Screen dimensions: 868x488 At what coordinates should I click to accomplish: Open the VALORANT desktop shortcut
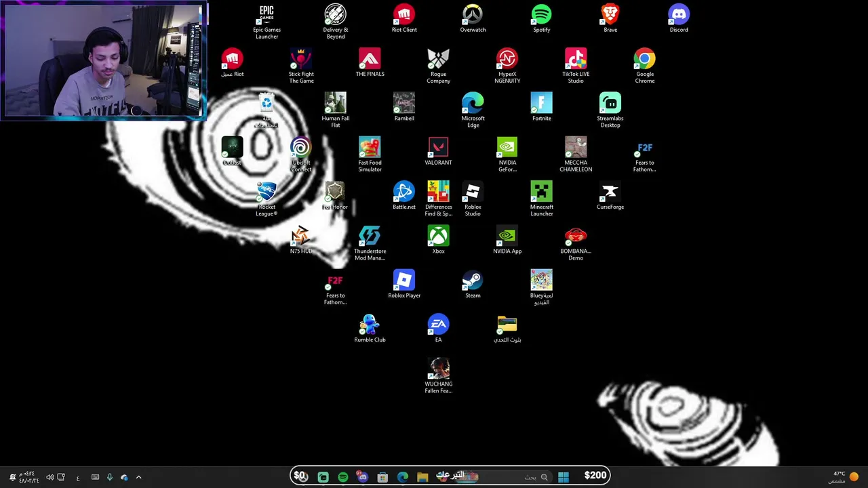[438, 151]
